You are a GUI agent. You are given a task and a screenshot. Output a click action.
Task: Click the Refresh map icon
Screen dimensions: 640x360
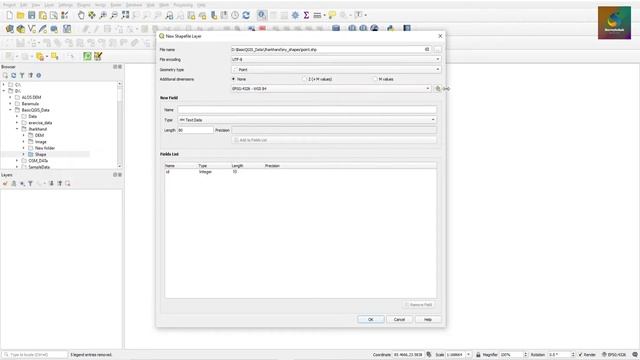tap(246, 16)
